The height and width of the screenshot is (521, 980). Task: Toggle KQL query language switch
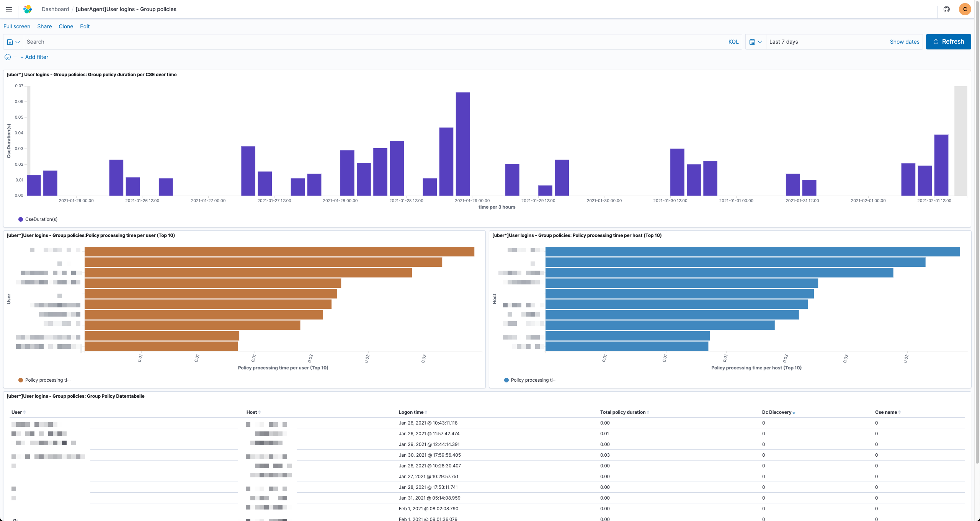(733, 42)
